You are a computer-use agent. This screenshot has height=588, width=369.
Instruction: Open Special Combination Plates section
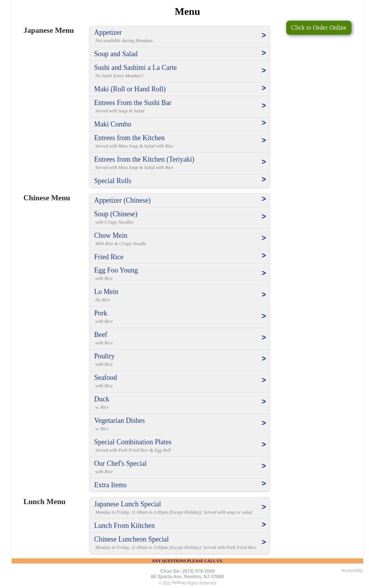133,442
